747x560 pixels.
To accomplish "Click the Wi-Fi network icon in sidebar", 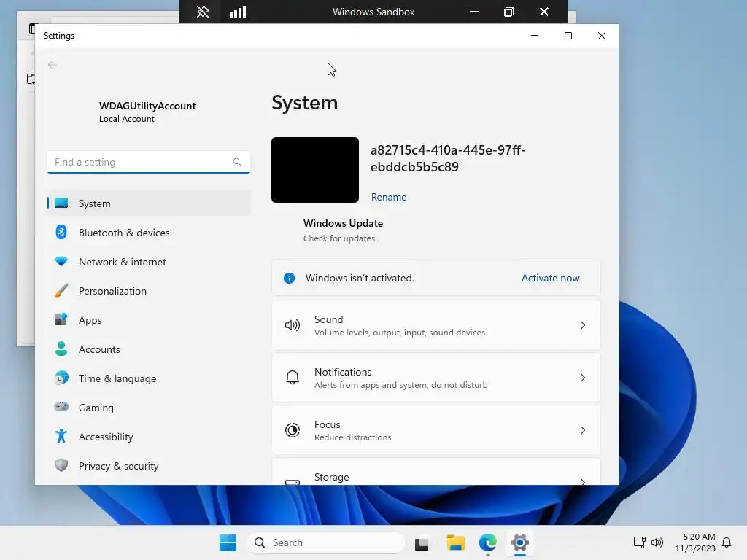I will click(x=61, y=262).
